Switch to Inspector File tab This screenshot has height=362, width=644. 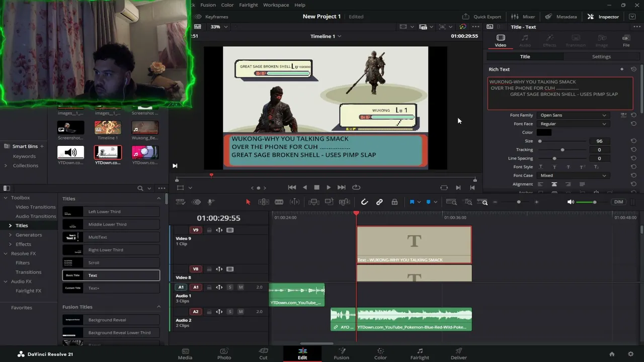[x=626, y=41]
